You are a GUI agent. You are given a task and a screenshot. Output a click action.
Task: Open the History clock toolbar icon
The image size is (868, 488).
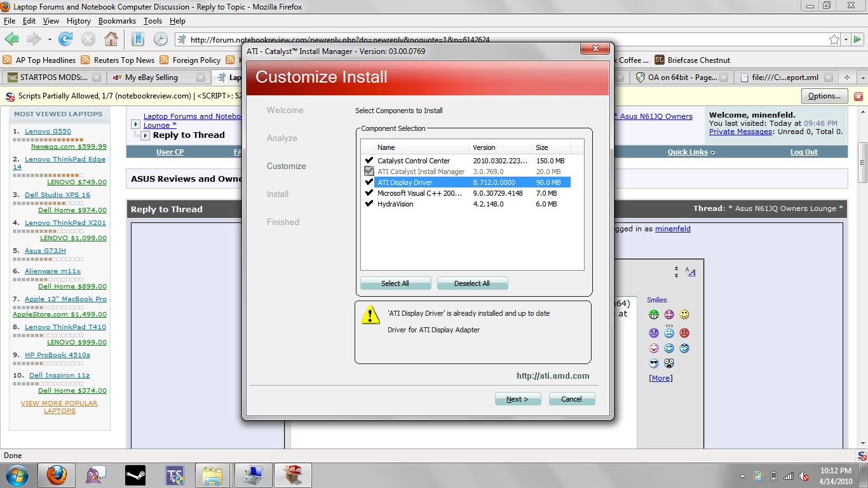tap(161, 39)
